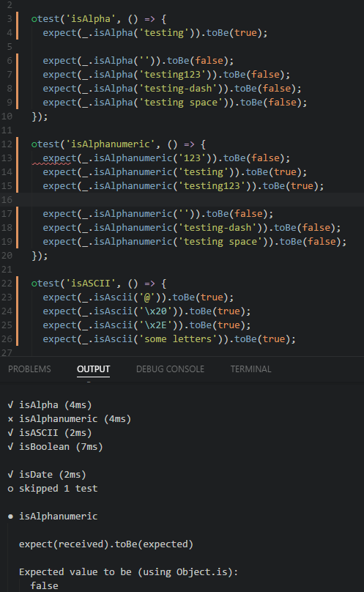Click the test status icon beside test('isASCII')

click(34, 284)
